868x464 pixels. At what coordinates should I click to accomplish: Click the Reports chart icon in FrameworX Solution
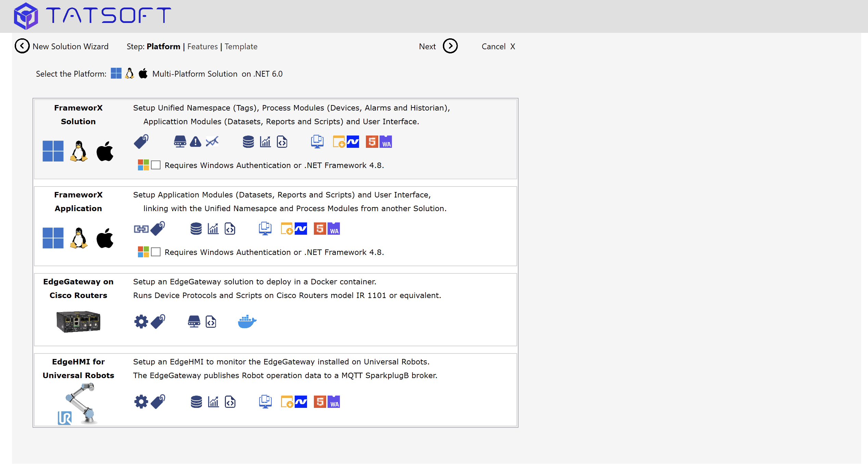(x=265, y=142)
